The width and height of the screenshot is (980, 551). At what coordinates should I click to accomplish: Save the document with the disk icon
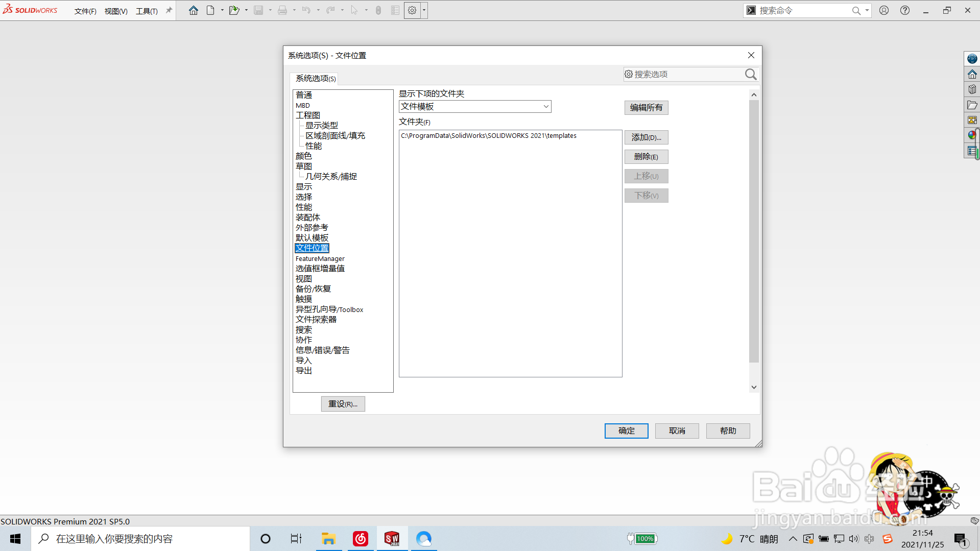[x=258, y=10]
